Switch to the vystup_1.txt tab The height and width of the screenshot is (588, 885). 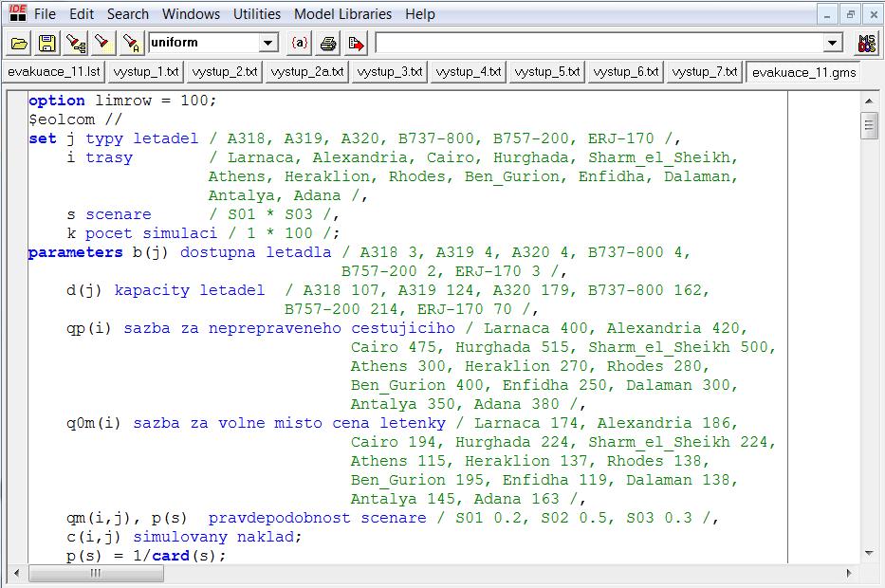pyautogui.click(x=146, y=72)
